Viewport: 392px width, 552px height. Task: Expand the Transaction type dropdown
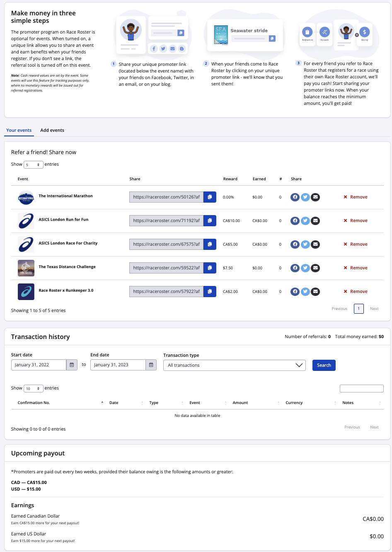pyautogui.click(x=234, y=366)
